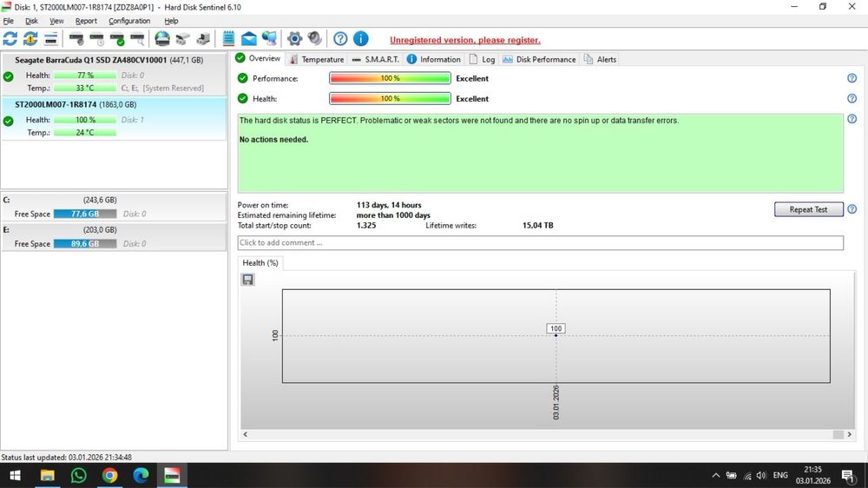Click the Power on time 113 days value

click(389, 205)
